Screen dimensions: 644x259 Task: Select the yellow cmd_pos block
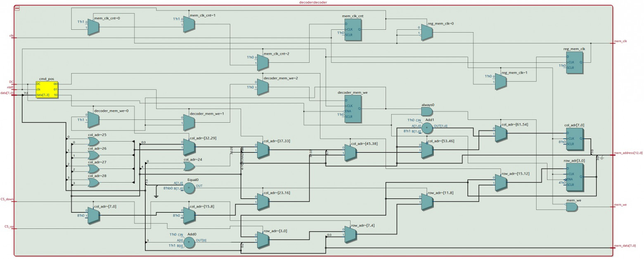click(x=46, y=89)
